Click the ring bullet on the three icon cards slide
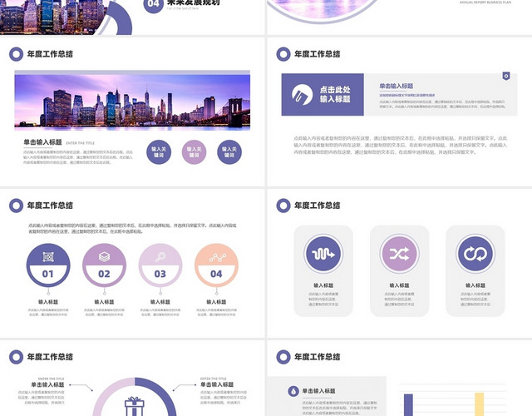532x416 pixels. point(283,206)
